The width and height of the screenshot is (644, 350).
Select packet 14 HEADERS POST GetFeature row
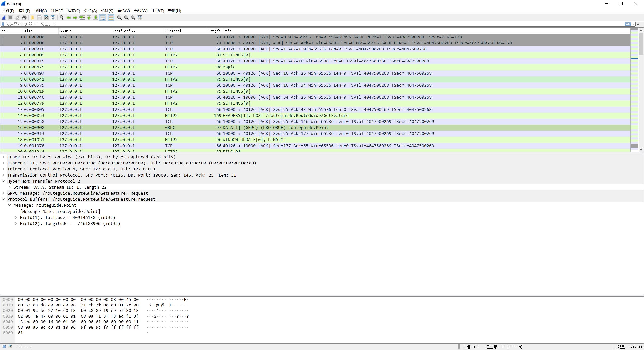tap(315, 115)
